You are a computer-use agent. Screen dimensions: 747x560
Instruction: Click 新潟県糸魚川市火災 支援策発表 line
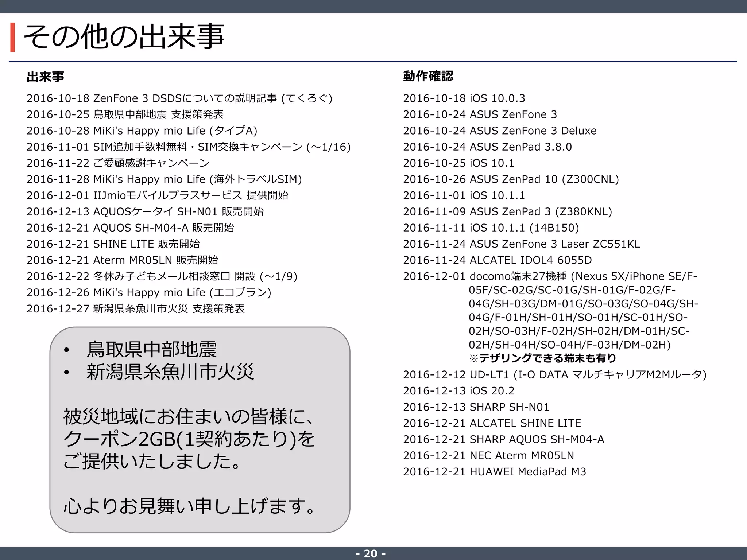coord(136,308)
